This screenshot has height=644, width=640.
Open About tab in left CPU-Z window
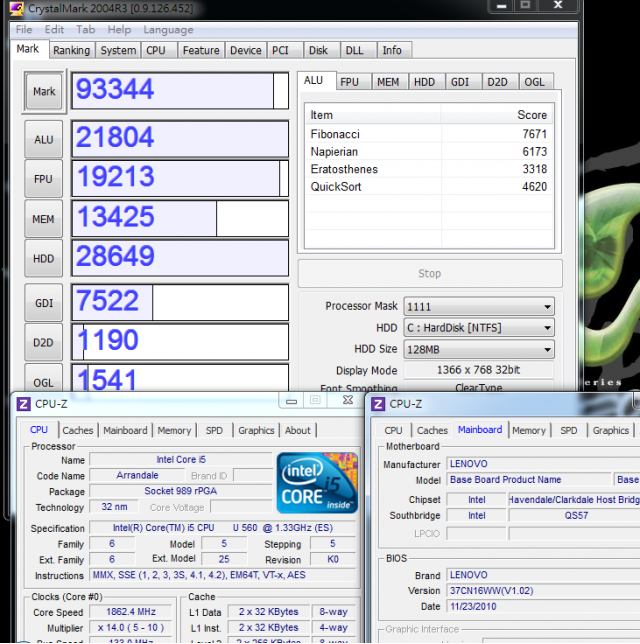tap(298, 430)
